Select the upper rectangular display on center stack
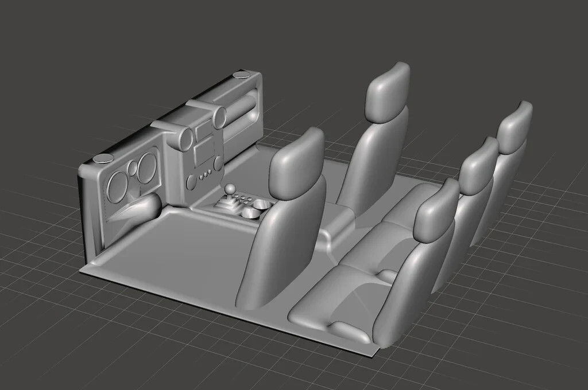The image size is (588, 390). tap(204, 131)
